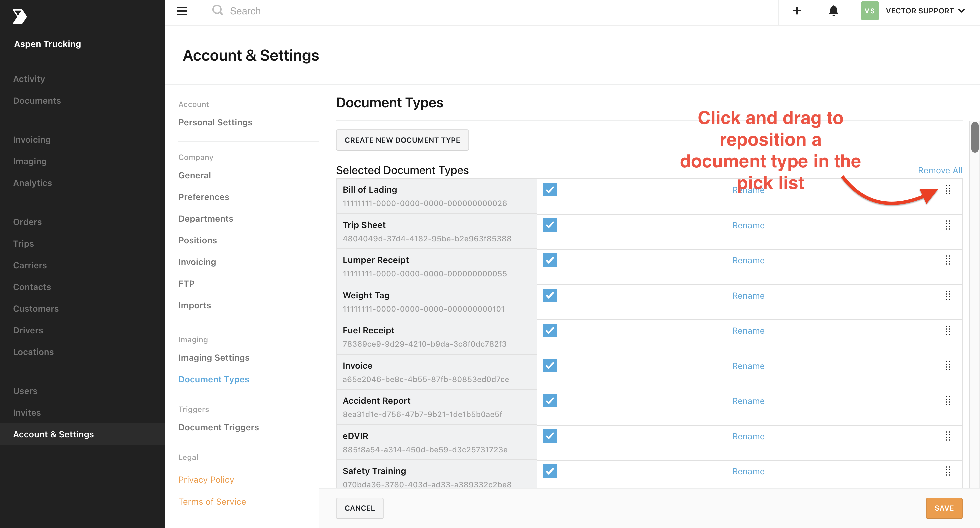Uncheck the Invoice checkbox
This screenshot has width=980, height=528.
(550, 366)
